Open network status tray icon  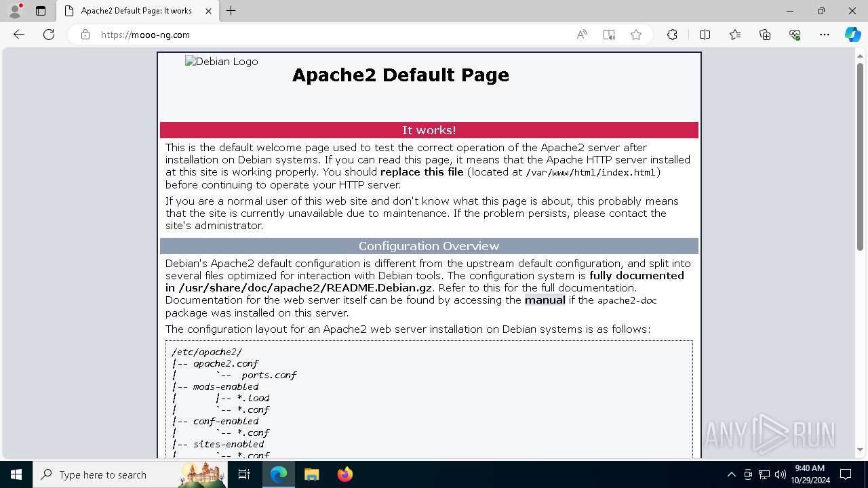click(x=764, y=474)
